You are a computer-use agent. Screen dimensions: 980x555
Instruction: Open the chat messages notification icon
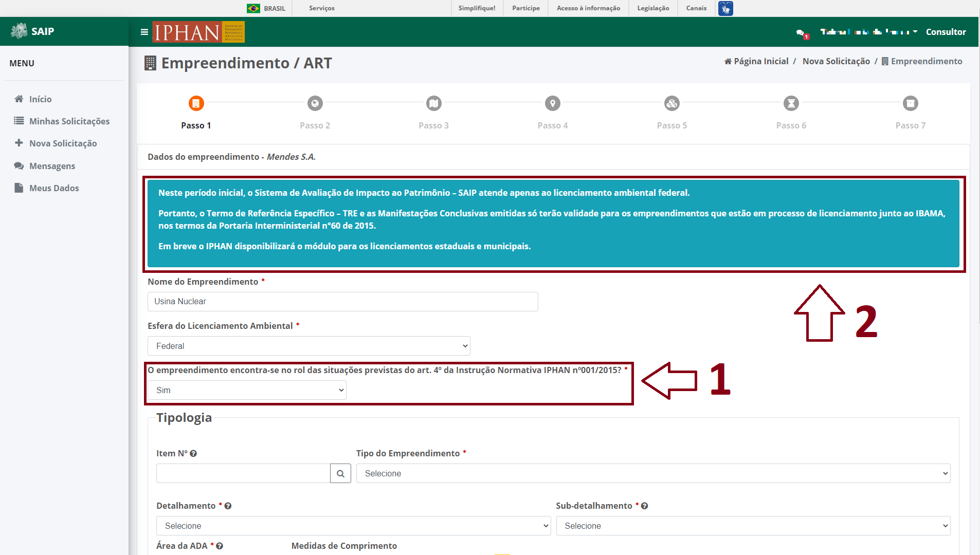801,33
